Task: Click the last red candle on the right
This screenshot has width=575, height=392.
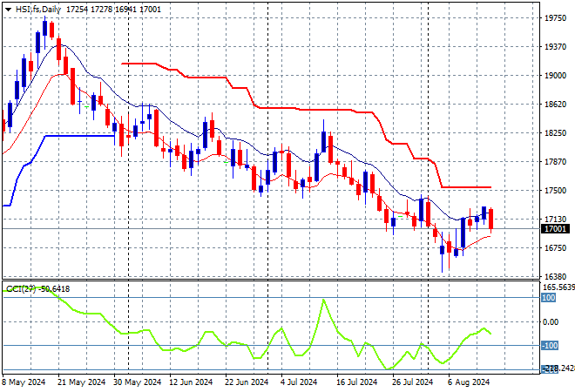Action: (x=490, y=220)
